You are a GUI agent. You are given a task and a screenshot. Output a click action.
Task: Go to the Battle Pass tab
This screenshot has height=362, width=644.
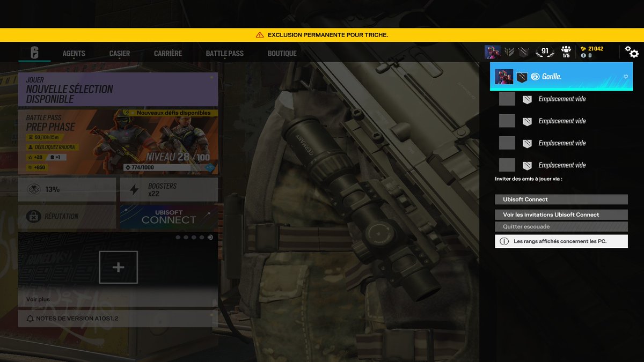pos(224,54)
